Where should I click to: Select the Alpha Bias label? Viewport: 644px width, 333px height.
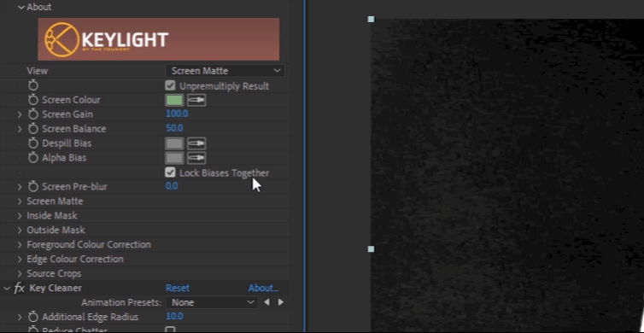point(64,158)
